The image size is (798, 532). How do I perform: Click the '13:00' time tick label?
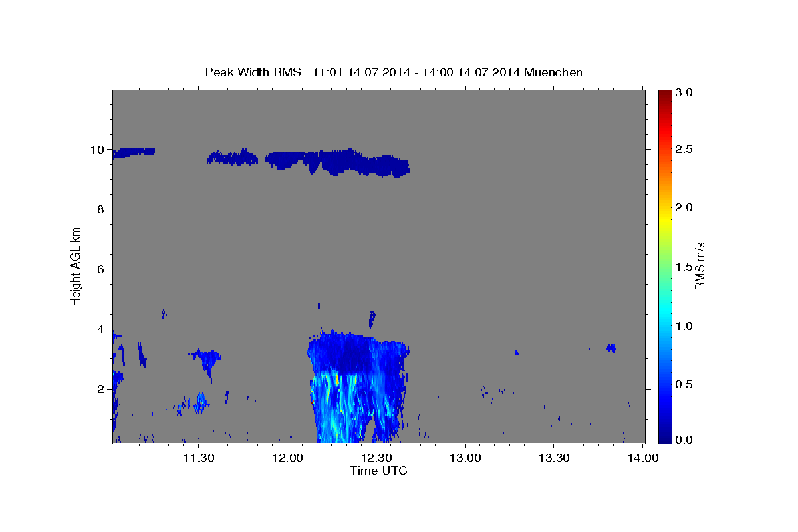pos(465,458)
